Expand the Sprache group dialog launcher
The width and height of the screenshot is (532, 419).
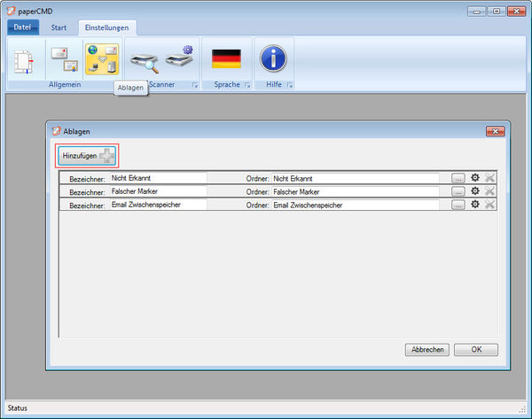point(247,85)
